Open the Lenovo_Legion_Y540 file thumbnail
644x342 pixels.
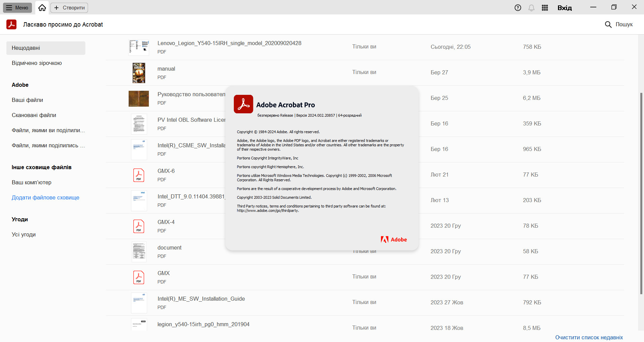tap(139, 47)
